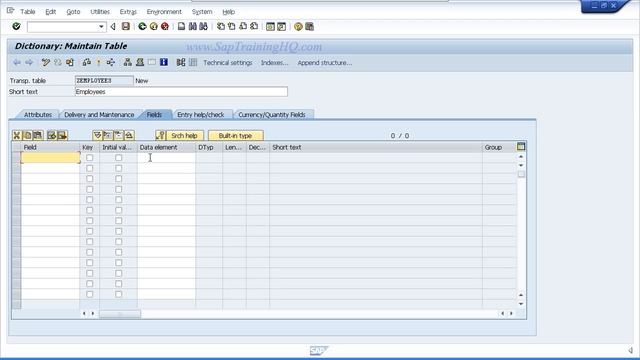Switch to the Attributes tab
This screenshot has height=360, width=640.
[38, 115]
